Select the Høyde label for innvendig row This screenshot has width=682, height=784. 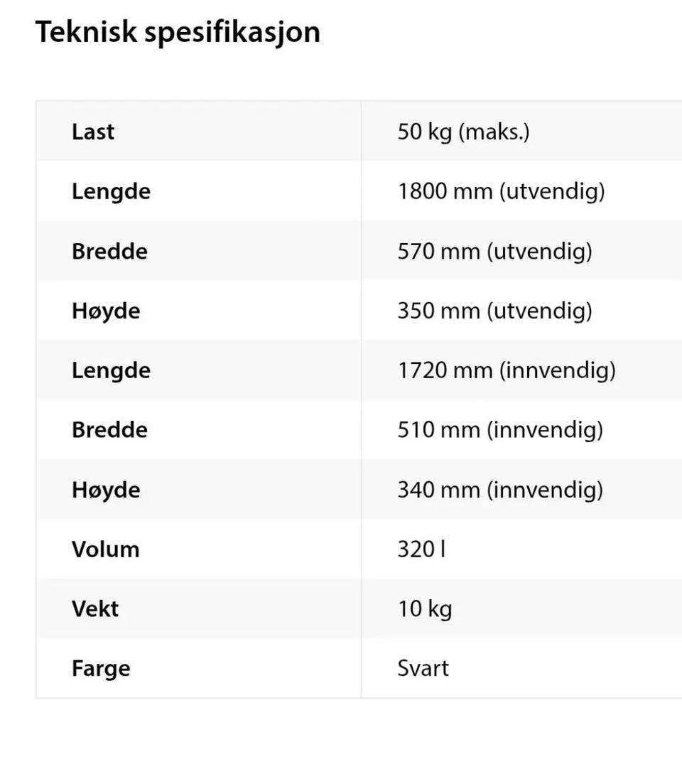click(106, 490)
